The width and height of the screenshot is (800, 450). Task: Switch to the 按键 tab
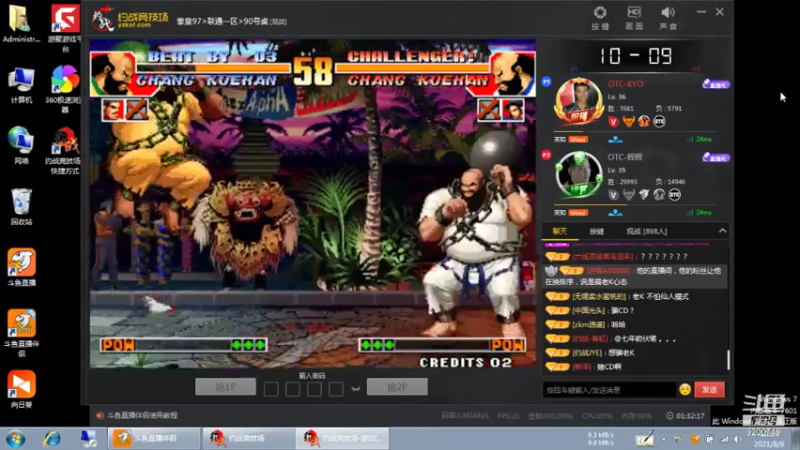pyautogui.click(x=596, y=231)
